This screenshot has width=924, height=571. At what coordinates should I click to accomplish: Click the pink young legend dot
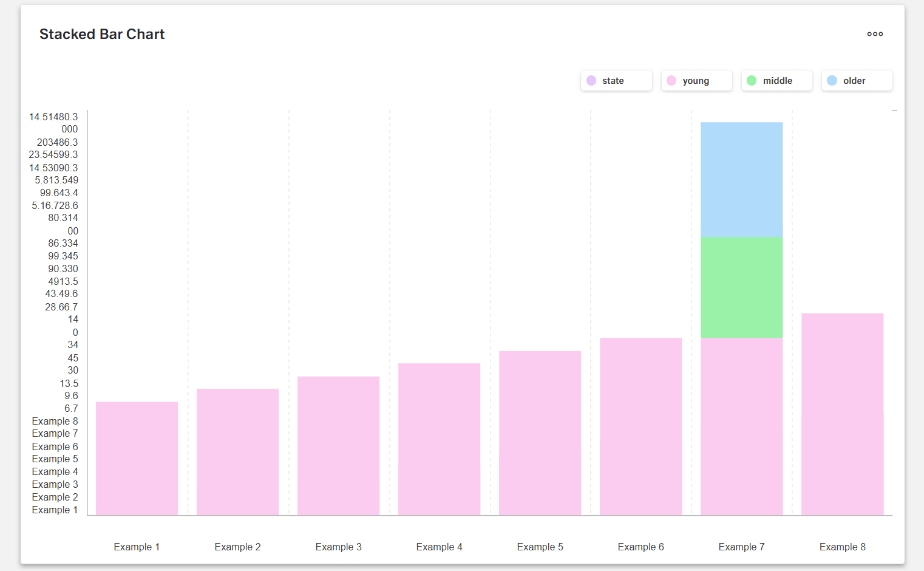[671, 81]
